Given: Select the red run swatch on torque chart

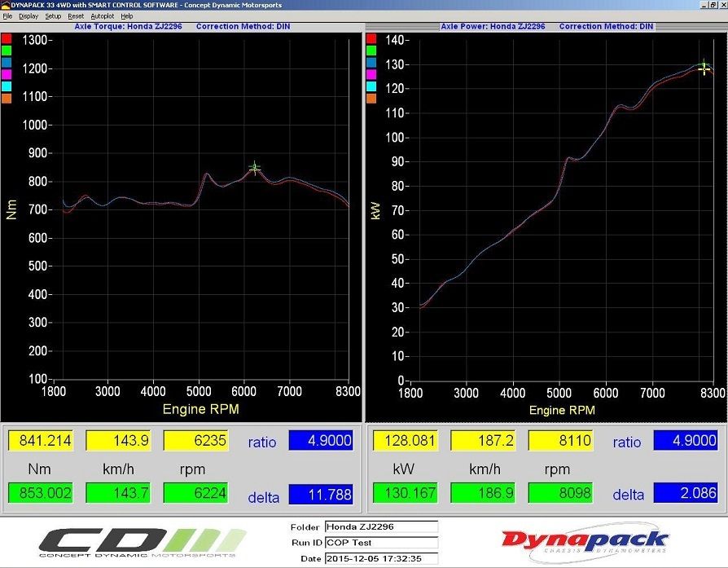Looking at the screenshot, I should pyautogui.click(x=6, y=38).
